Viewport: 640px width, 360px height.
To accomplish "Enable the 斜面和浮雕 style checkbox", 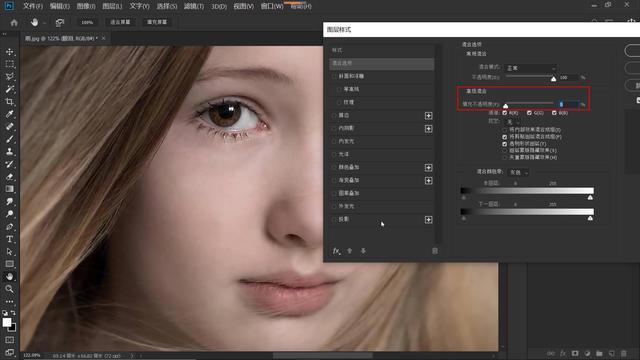I will [334, 76].
